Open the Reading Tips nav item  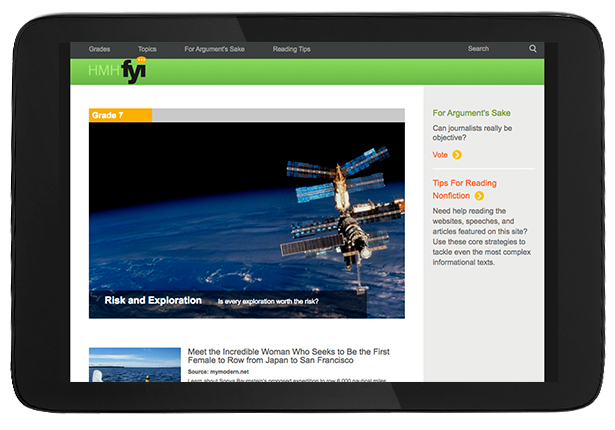[291, 49]
